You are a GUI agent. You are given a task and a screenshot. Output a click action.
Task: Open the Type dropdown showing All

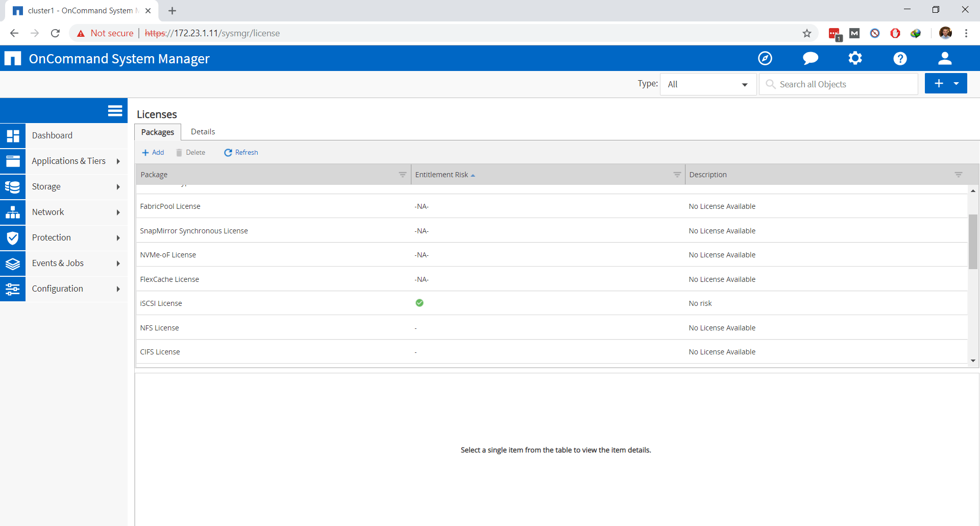[708, 84]
